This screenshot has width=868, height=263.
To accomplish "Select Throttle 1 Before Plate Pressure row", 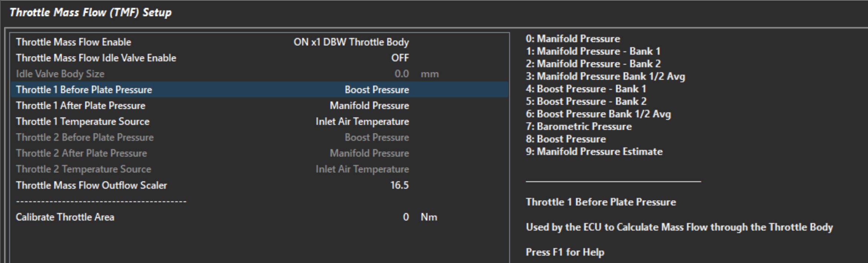I will [84, 90].
